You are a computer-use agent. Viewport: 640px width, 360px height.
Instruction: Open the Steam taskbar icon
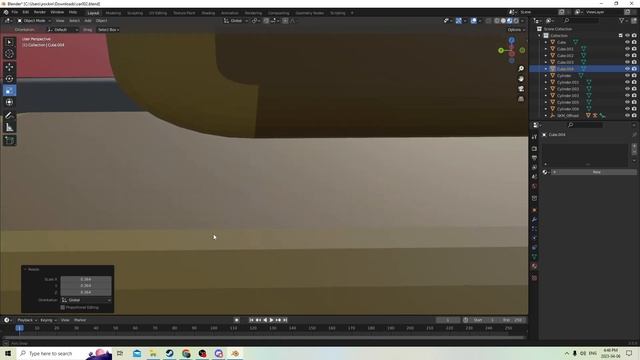(x=169, y=353)
